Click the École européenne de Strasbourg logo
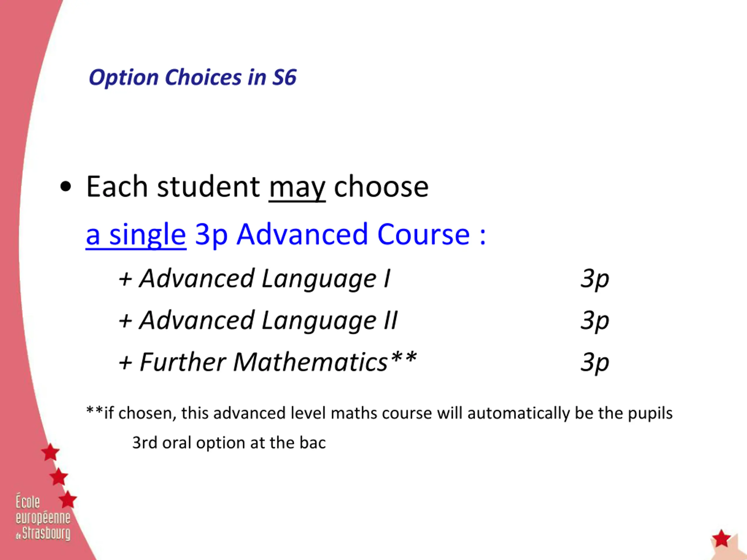 coord(43,517)
